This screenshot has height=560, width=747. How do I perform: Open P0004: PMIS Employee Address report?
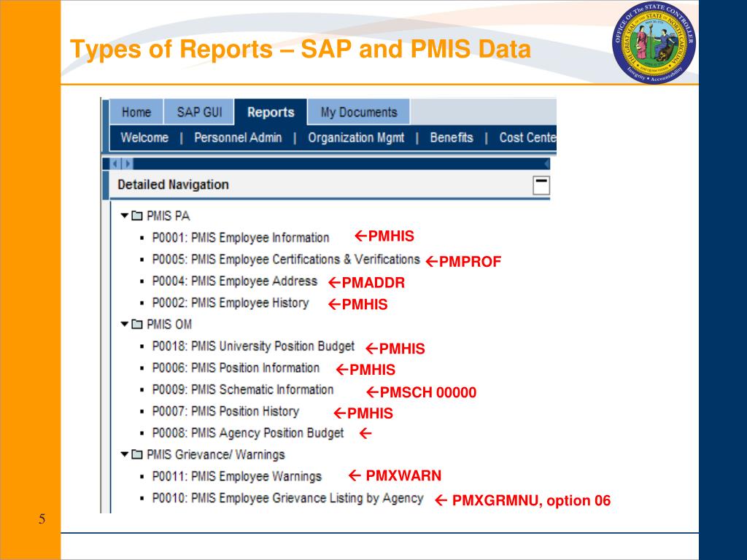coord(234,281)
